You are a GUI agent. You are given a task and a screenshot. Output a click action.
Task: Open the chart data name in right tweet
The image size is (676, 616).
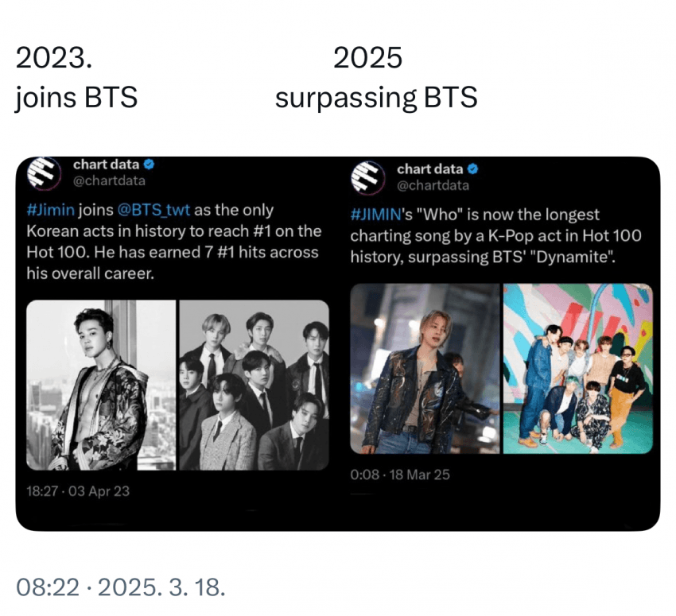[429, 169]
